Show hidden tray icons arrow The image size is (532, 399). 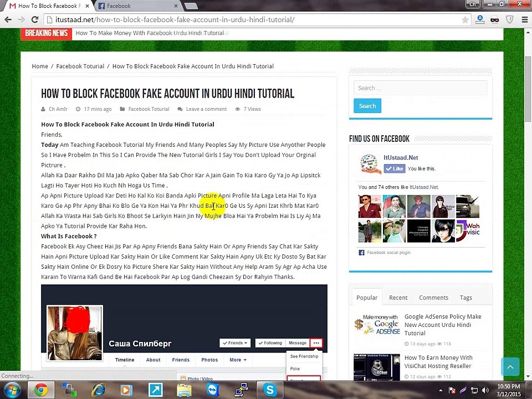441,391
